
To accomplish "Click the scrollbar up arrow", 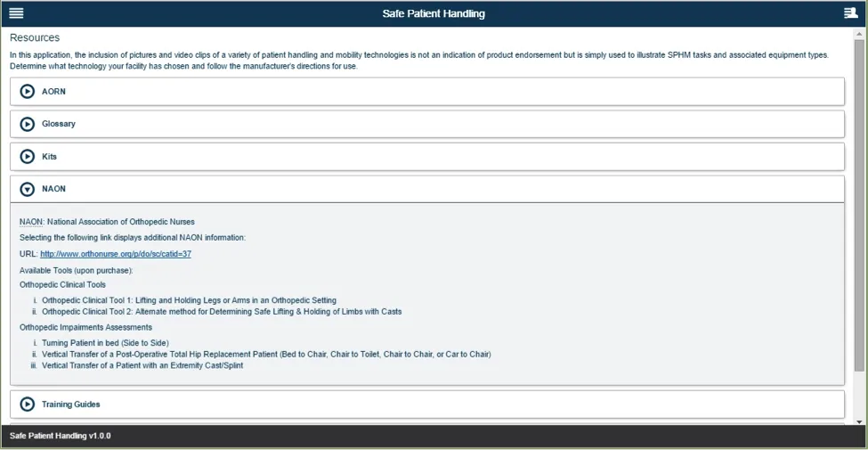I will point(858,33).
